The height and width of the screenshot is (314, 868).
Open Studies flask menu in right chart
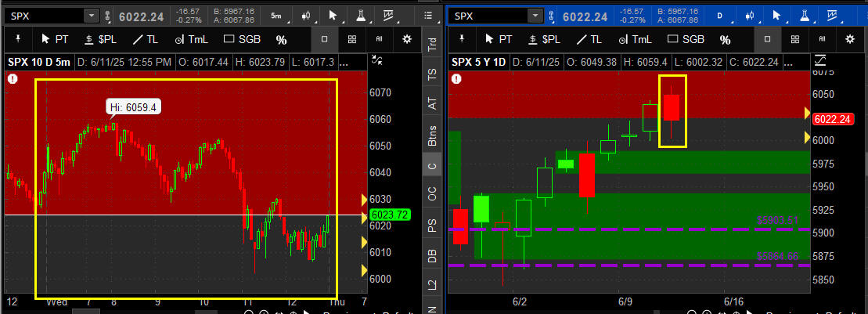[x=804, y=16]
